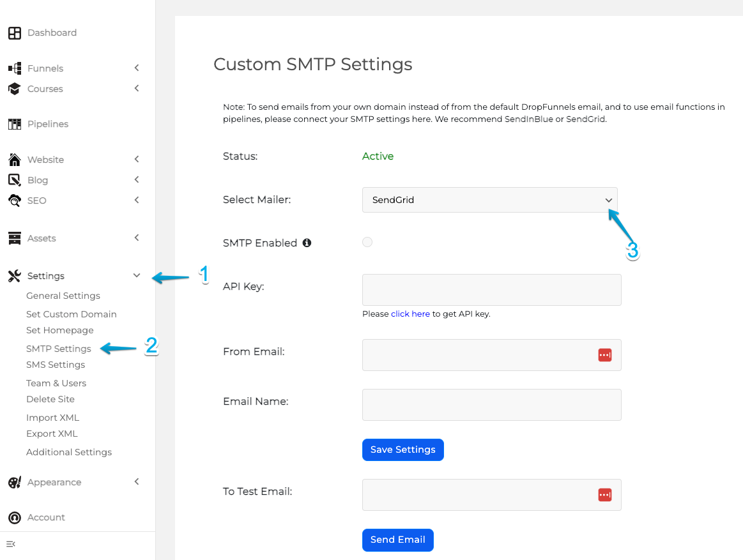
Task: Click the SEO magnifier icon
Action: point(14,200)
